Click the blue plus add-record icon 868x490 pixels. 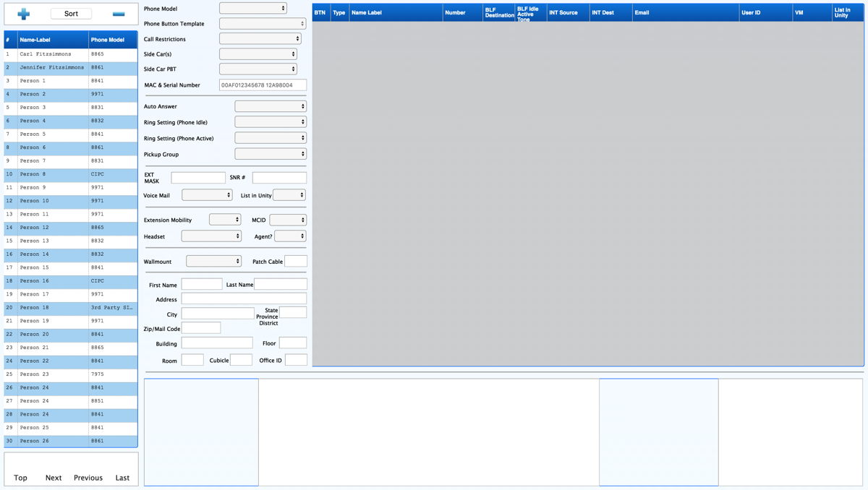24,14
